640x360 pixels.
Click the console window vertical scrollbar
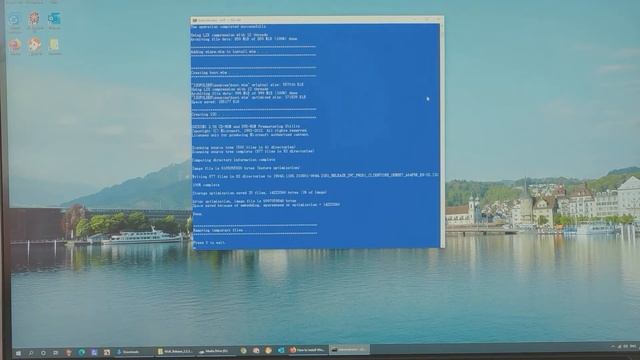[442, 135]
